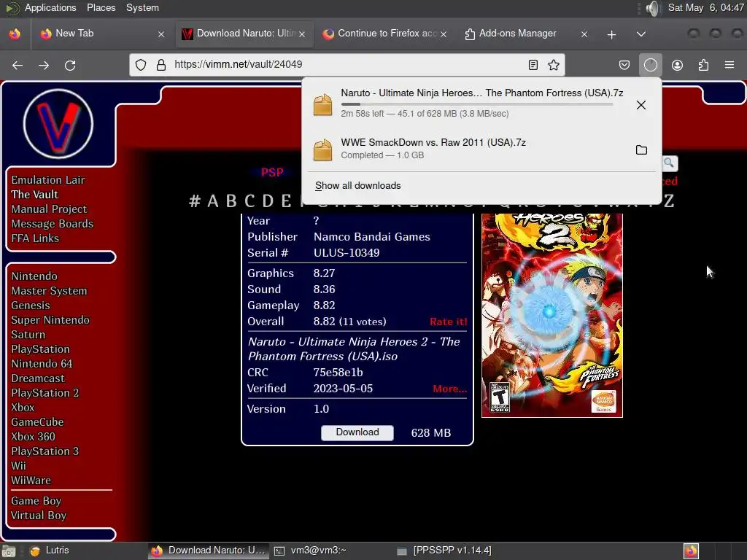This screenshot has height=560, width=747.
Task: Open the extensions puzzle icon
Action: pyautogui.click(x=703, y=65)
